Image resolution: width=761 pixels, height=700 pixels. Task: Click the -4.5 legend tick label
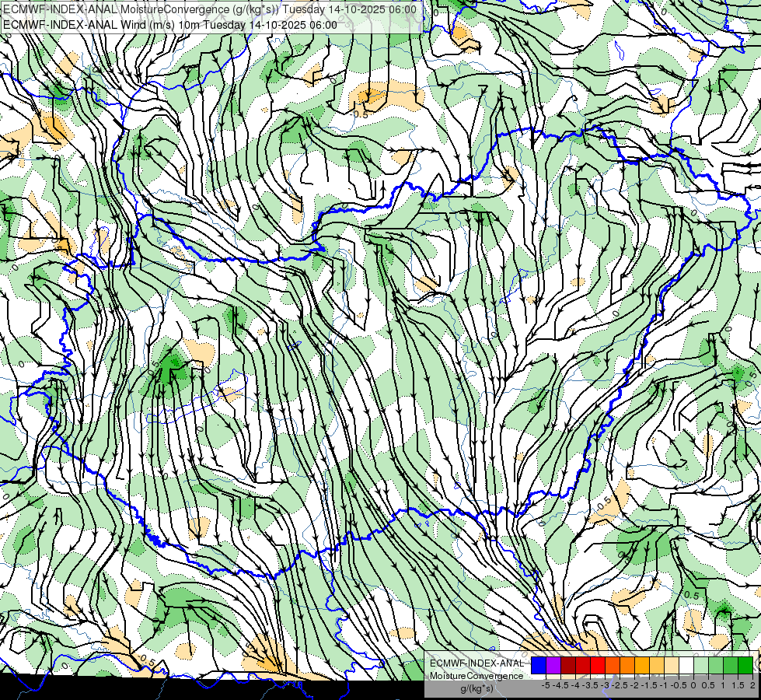560,685
